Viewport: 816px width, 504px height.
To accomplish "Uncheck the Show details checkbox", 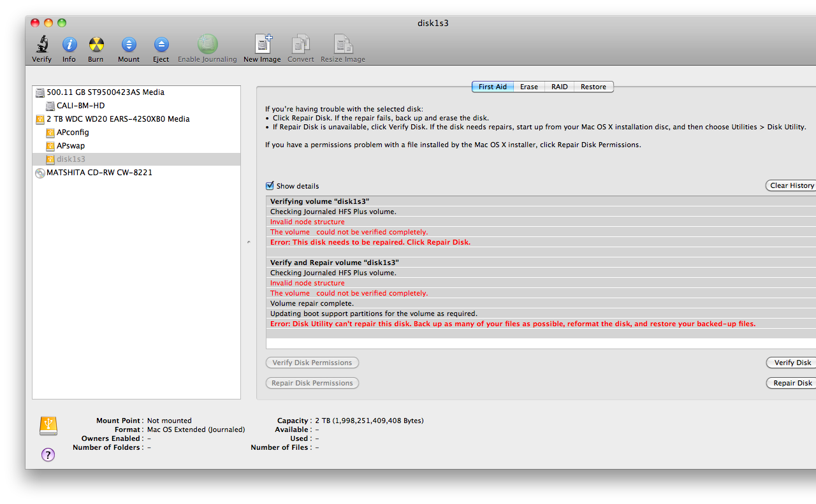I will tap(270, 186).
